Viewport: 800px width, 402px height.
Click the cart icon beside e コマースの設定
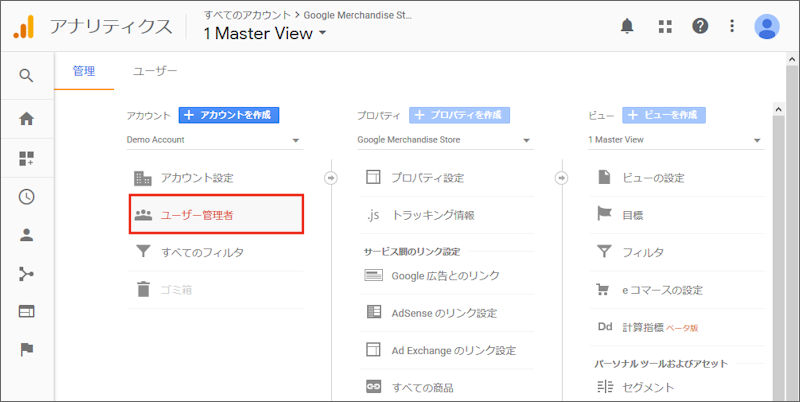coord(603,290)
